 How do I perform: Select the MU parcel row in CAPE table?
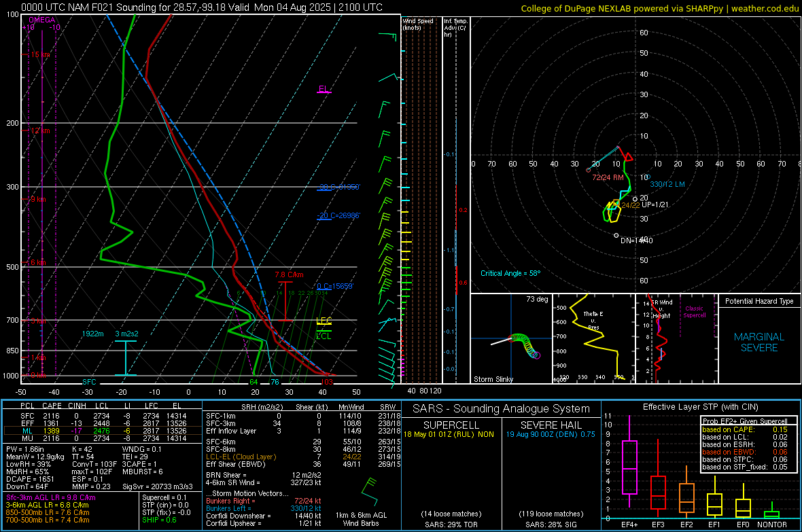(x=103, y=438)
